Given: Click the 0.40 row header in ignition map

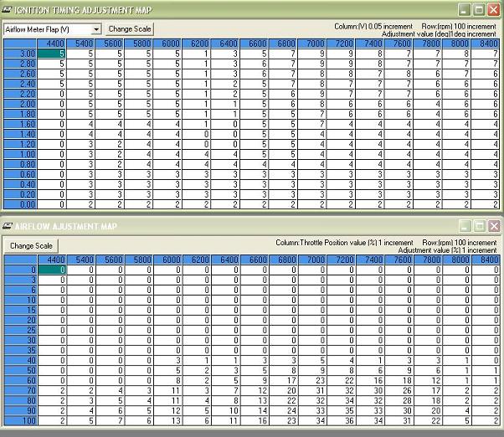Looking at the screenshot, I should pos(20,184).
